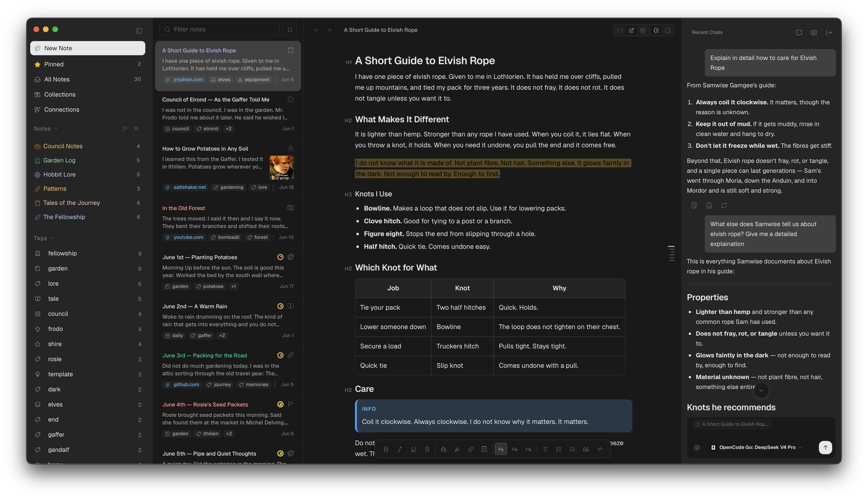Screen dimensions: 868x499
Task: Switch to edit mode with the pencil icon
Action: click(x=631, y=30)
